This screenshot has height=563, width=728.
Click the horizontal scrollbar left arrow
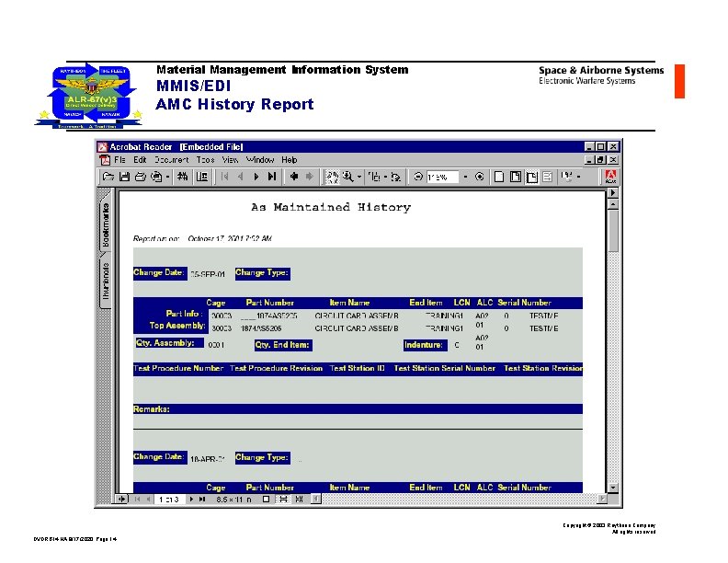(316, 499)
